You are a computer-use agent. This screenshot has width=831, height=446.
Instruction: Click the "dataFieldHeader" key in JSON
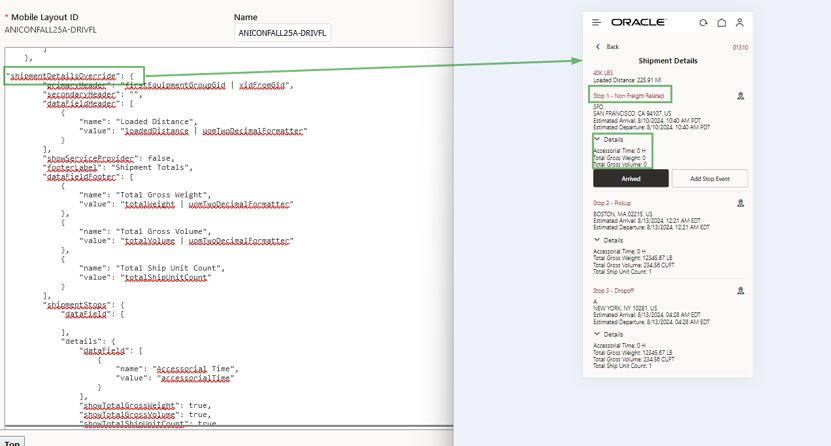[x=82, y=104]
